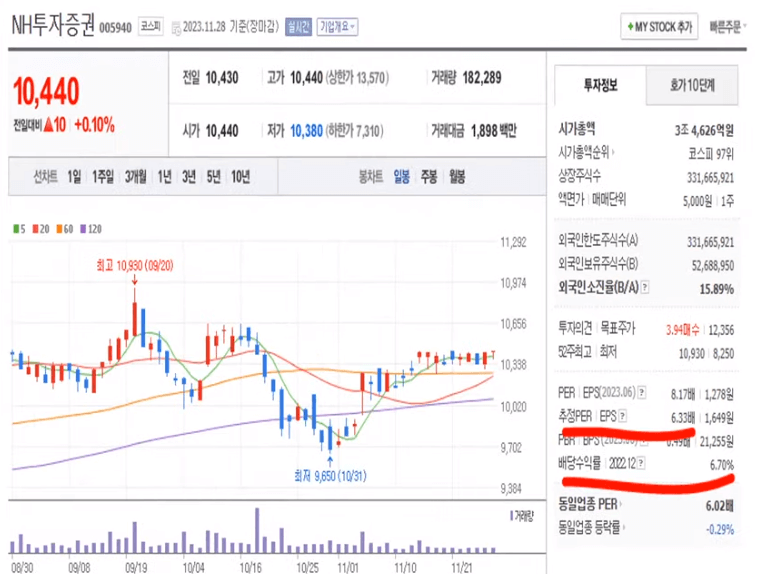
Task: Select the 1일 line chart period
Action: 75,177
